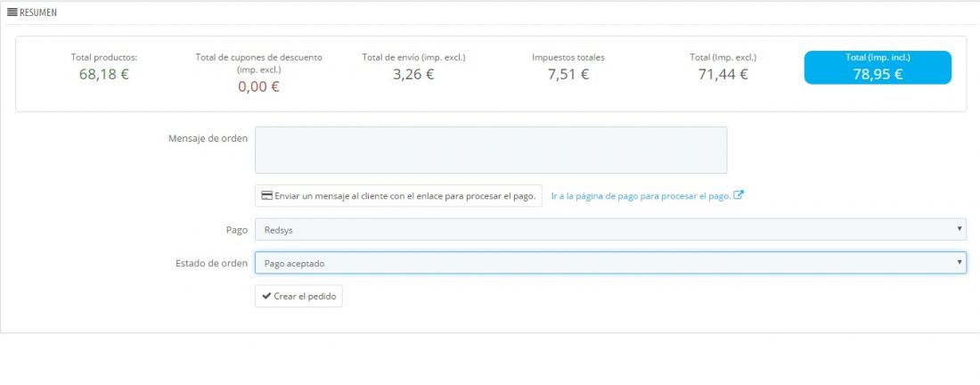Screen dimensions: 980x385
Task: Click the RESUMEN panel heading text
Action: point(38,12)
